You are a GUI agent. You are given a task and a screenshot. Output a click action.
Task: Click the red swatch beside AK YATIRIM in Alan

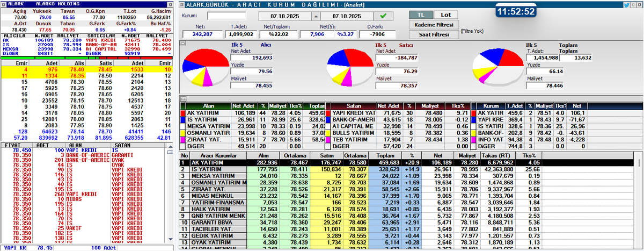(183, 113)
